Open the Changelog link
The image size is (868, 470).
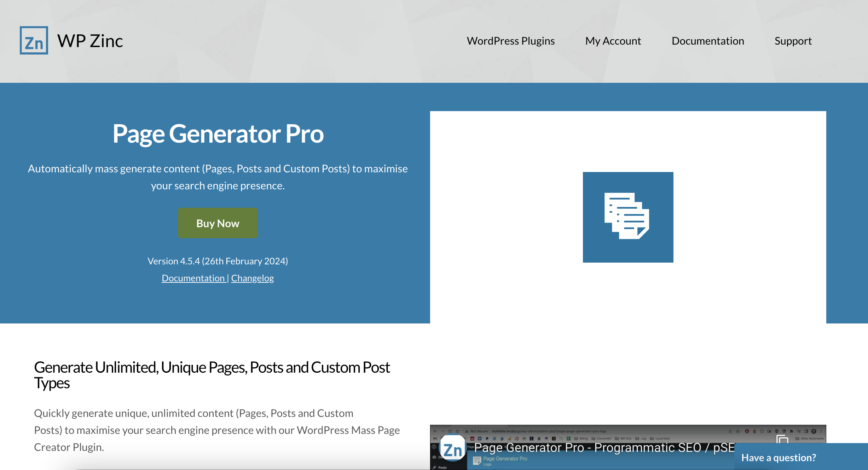(252, 278)
